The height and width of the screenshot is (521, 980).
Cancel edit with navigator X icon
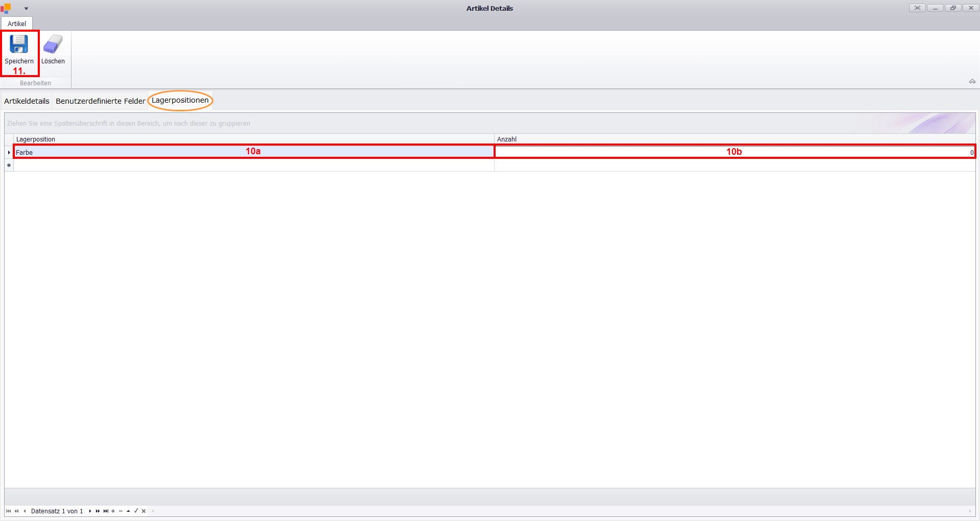tap(143, 511)
